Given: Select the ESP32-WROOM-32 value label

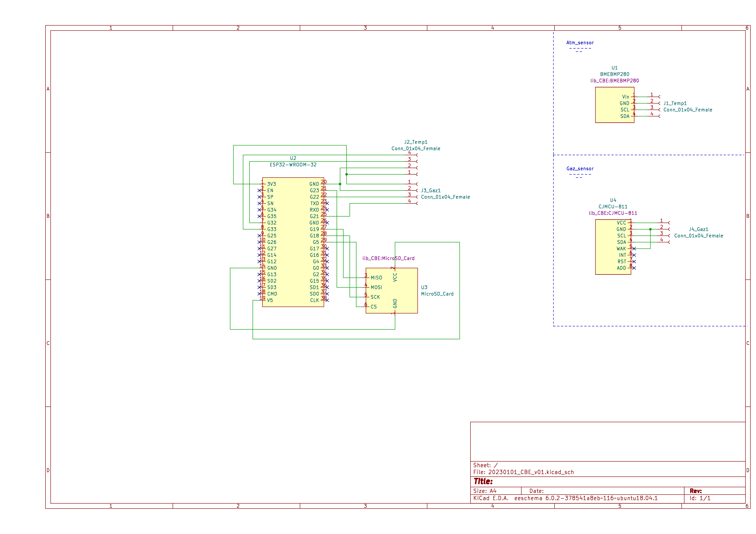Looking at the screenshot, I should 293,165.
